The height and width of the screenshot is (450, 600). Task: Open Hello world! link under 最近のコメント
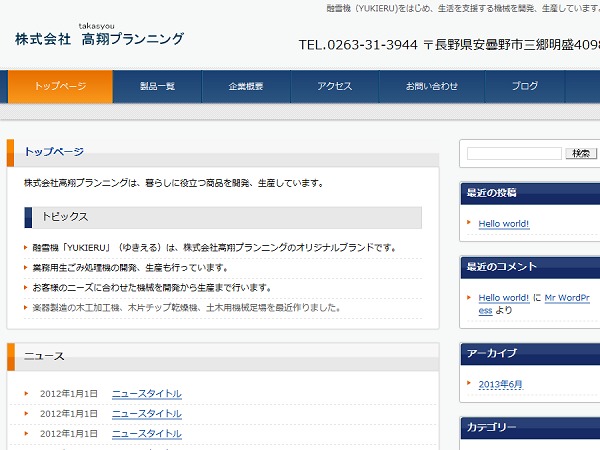(504, 298)
